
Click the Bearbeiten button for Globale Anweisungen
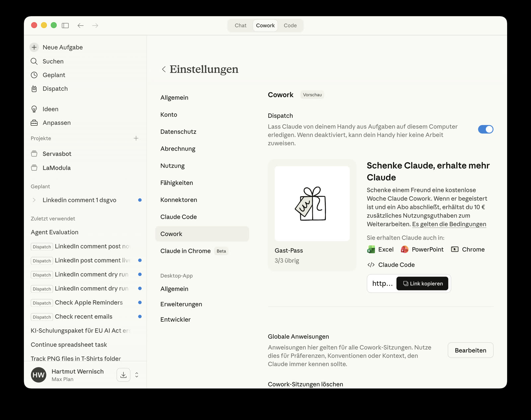(470, 350)
